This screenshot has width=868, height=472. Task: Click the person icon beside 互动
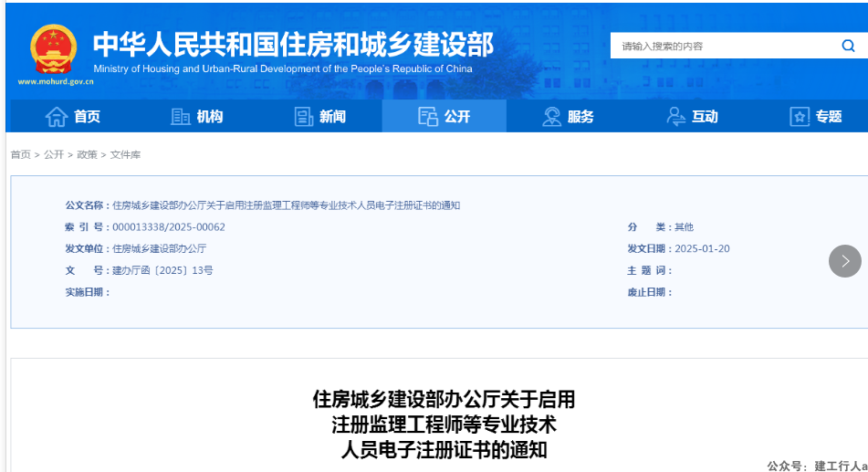(x=676, y=117)
